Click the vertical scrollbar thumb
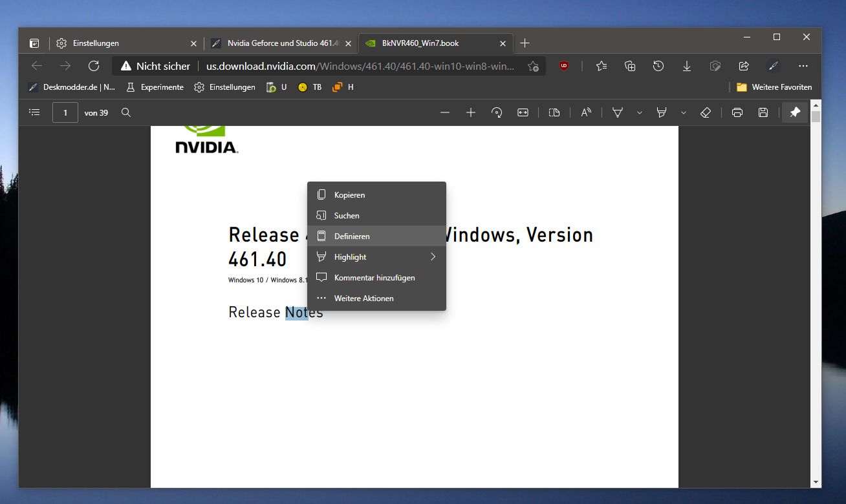846x504 pixels. [x=816, y=117]
